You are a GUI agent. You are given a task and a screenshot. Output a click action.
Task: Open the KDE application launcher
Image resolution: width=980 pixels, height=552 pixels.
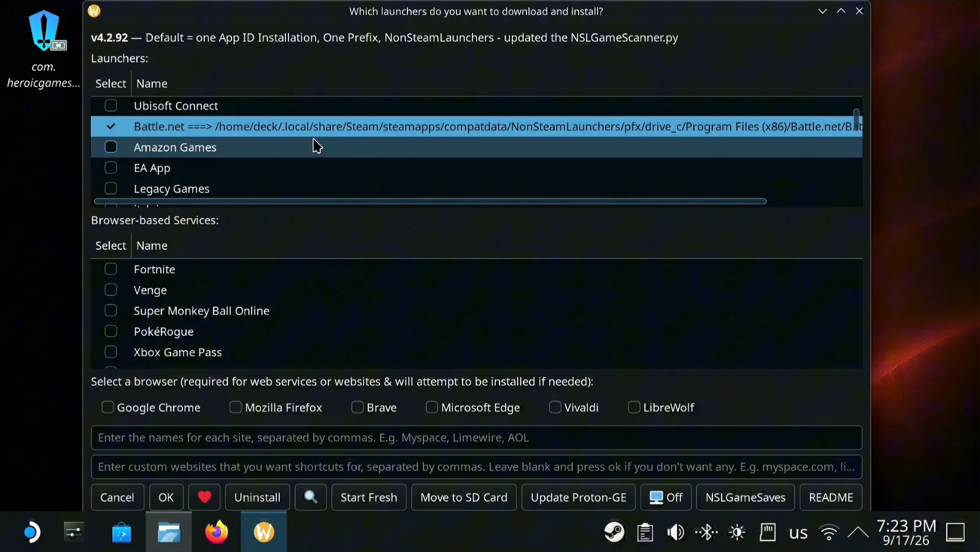pos(31,532)
